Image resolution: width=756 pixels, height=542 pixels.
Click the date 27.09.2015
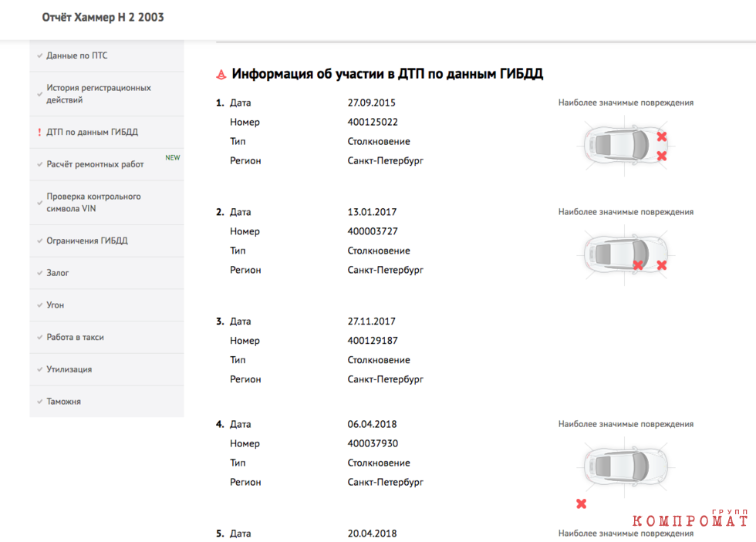(x=371, y=103)
